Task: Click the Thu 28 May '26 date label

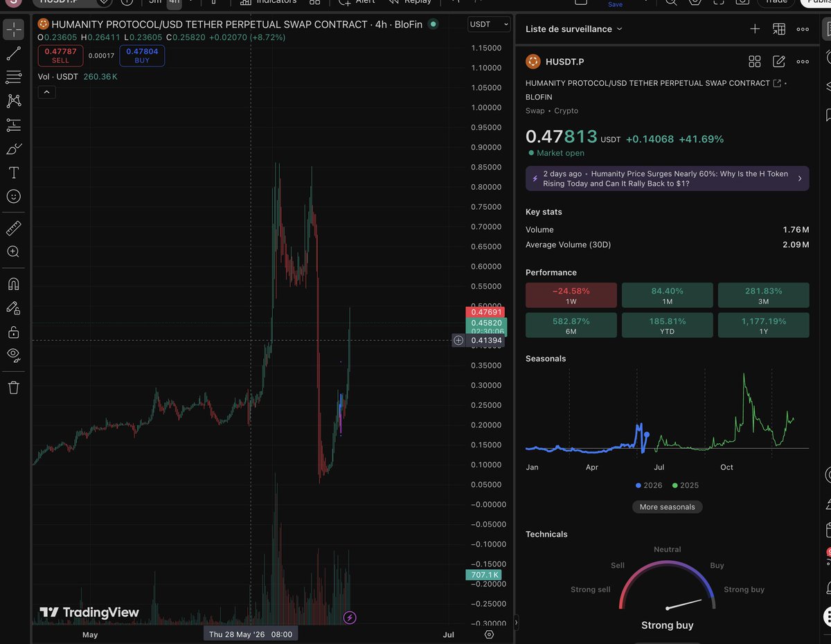Action: tap(251, 634)
